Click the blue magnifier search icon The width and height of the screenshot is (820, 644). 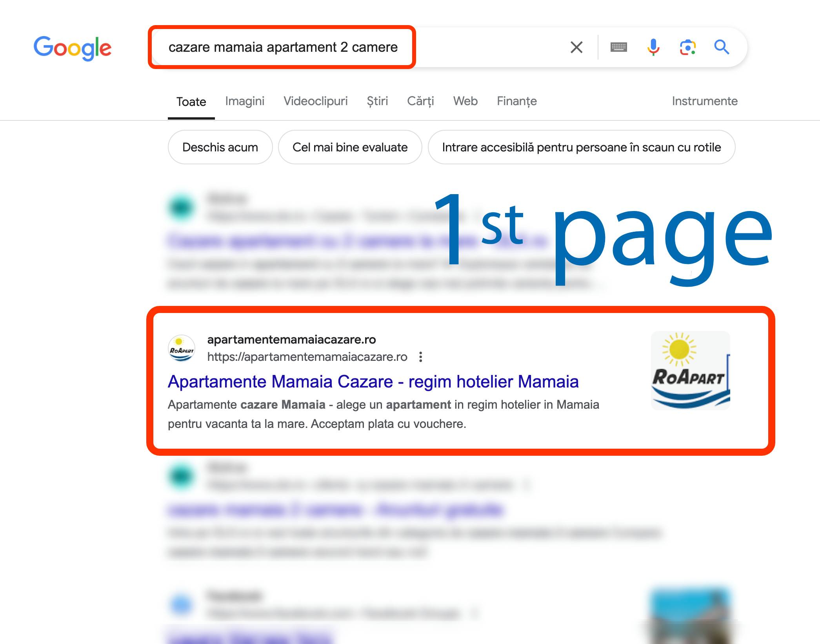(x=721, y=47)
